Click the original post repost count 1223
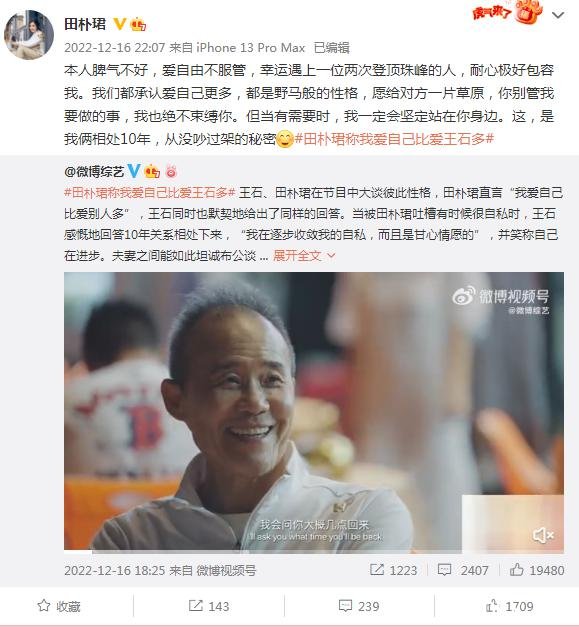 [x=394, y=570]
